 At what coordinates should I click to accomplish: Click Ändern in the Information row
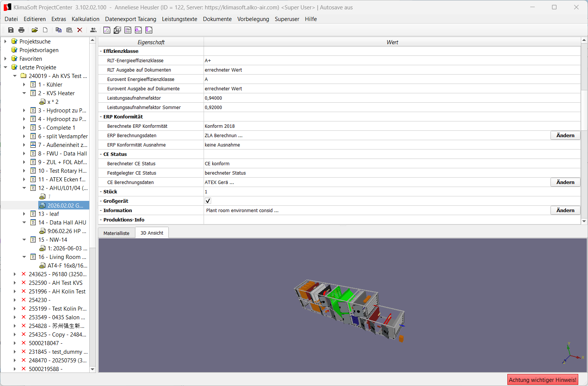[x=565, y=210]
